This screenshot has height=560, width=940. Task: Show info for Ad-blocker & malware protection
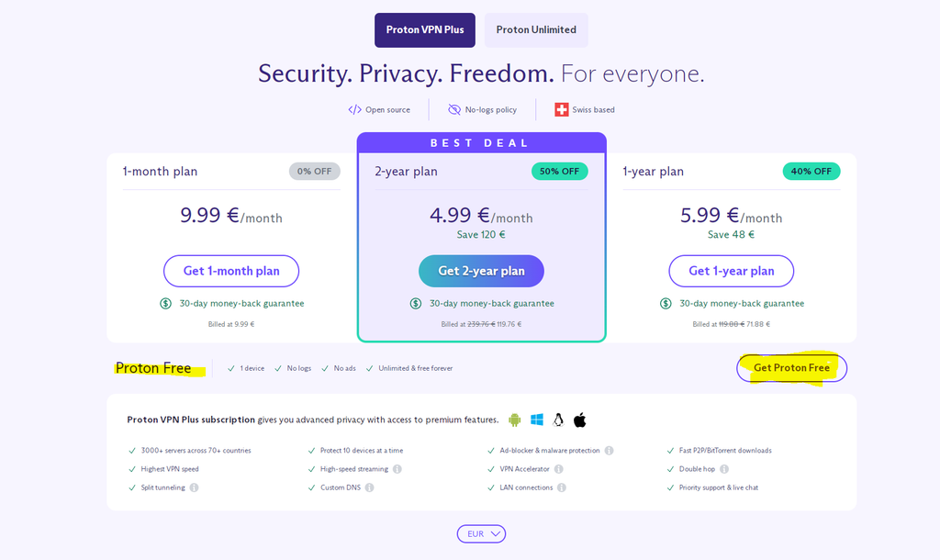click(609, 451)
